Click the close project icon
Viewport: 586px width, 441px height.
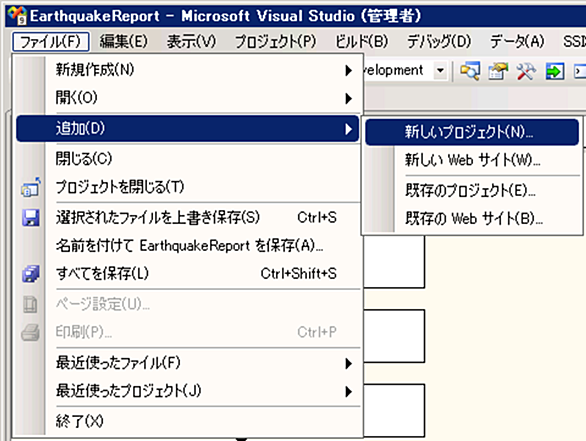tap(31, 187)
